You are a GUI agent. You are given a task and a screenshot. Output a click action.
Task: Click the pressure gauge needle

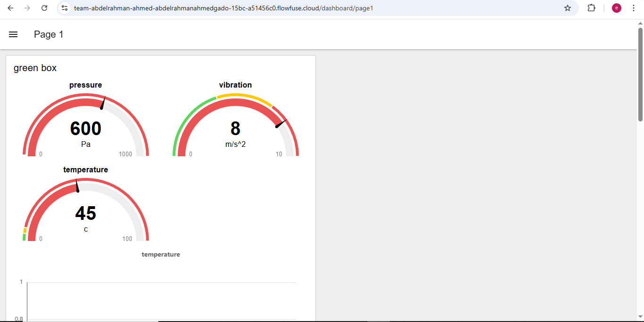103,103
